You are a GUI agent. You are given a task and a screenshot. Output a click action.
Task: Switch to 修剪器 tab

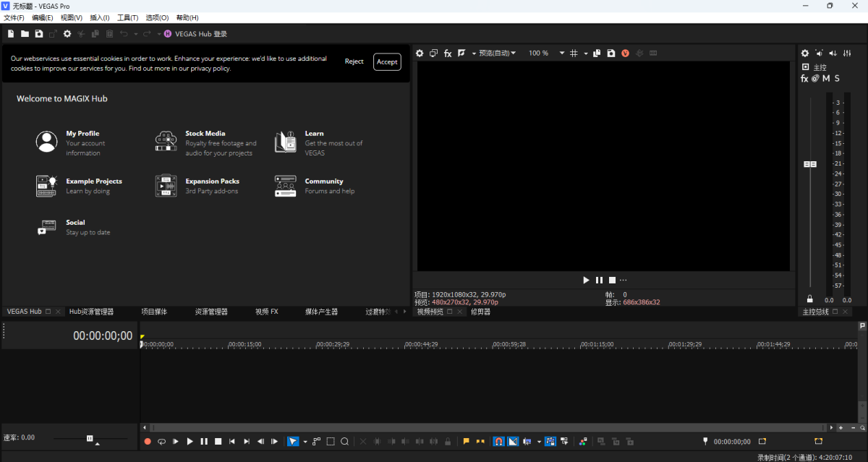(x=480, y=312)
